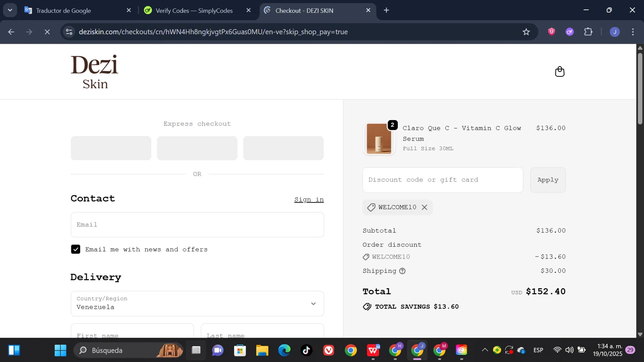Click the Vitamin C Glow Serum thumbnail
This screenshot has width=644, height=362.
[x=379, y=139]
